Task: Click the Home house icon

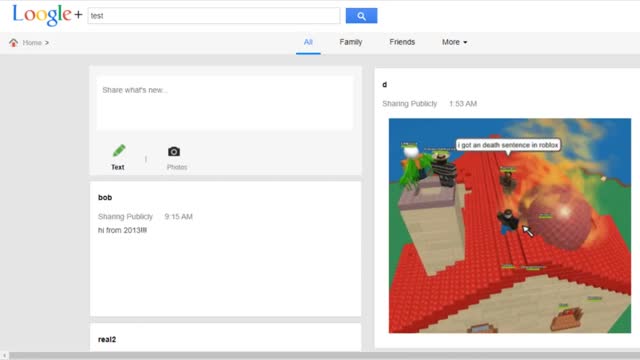Action: (13, 42)
